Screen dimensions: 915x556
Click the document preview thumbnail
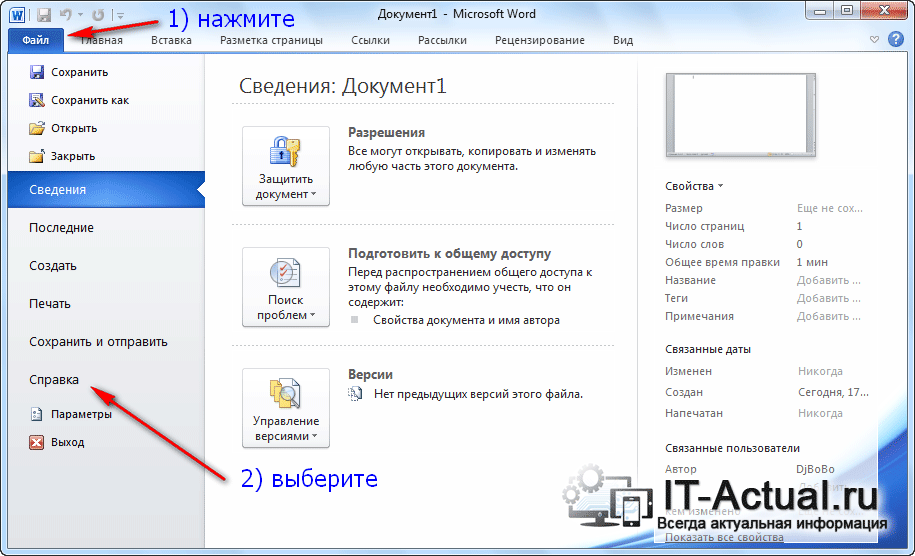pos(741,115)
